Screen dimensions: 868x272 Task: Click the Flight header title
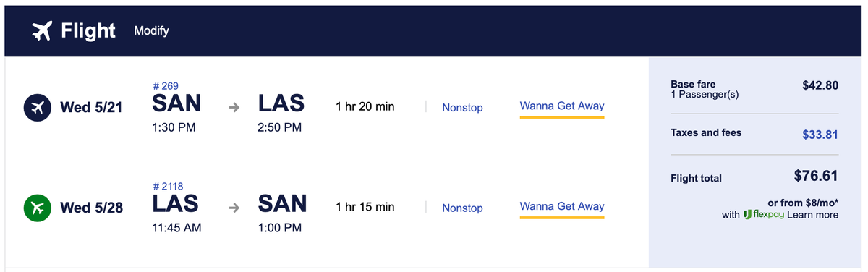[88, 31]
